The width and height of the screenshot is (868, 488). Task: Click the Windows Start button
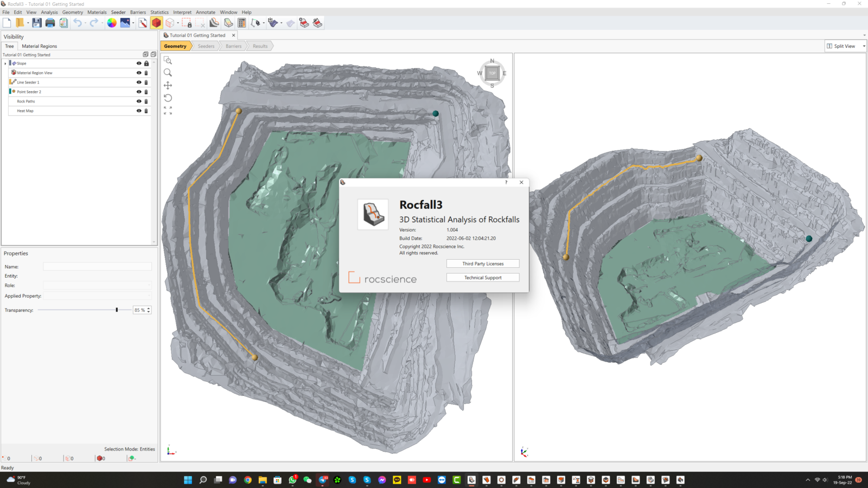(188, 480)
